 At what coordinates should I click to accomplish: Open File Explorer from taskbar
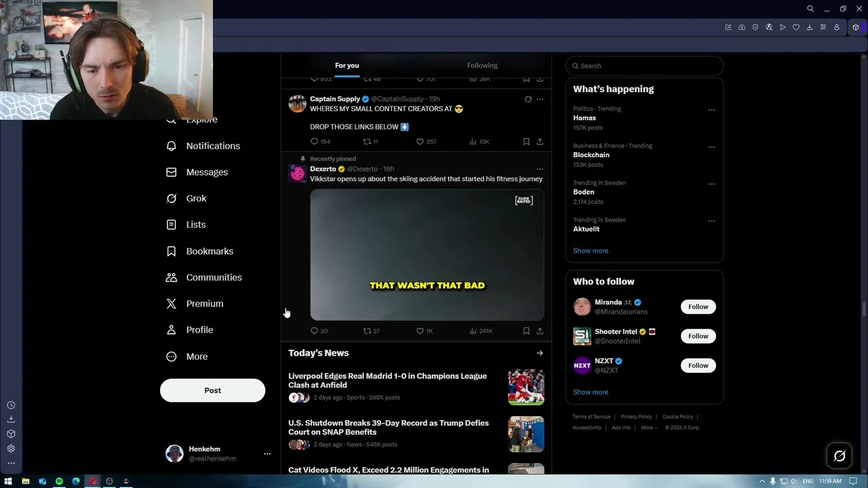click(26, 481)
